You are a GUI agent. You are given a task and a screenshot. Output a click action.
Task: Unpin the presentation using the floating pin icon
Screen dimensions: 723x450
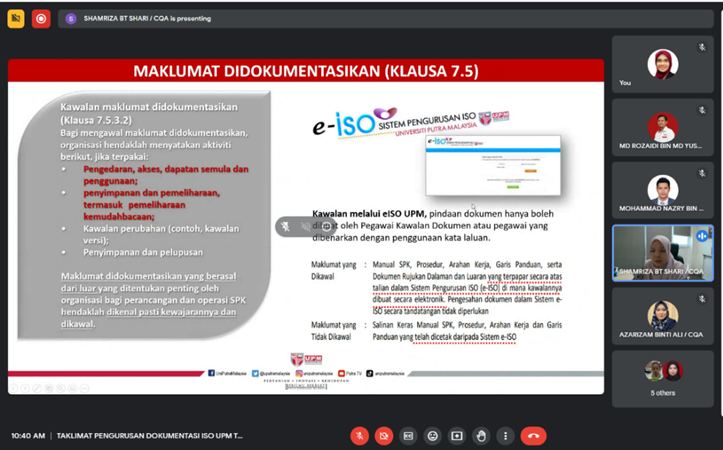285,226
